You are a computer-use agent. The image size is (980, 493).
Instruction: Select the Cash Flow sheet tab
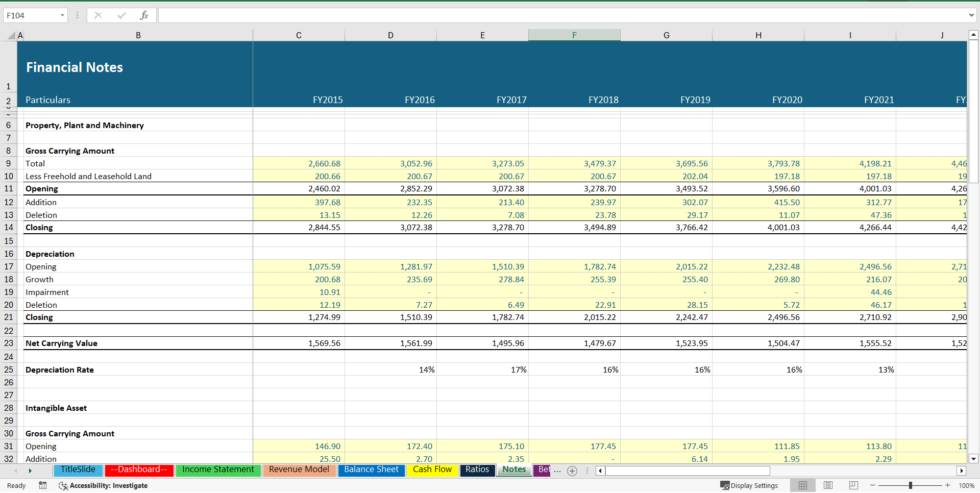pyautogui.click(x=432, y=470)
